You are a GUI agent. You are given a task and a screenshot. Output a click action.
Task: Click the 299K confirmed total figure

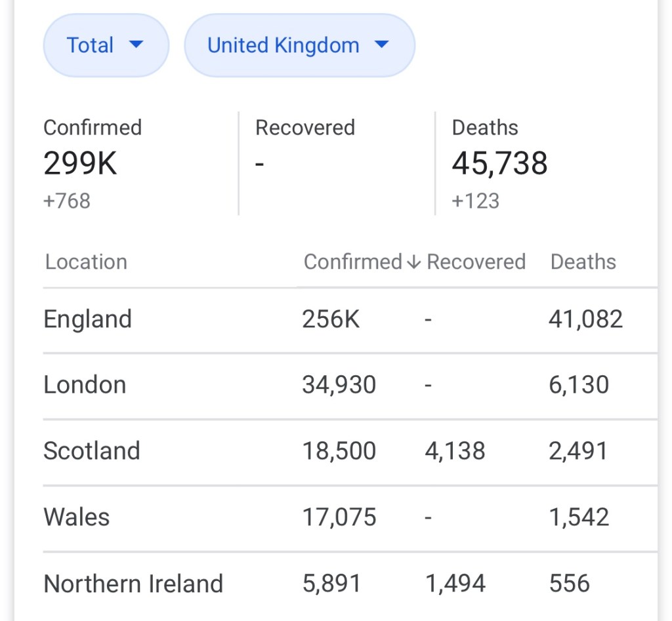[x=80, y=163]
